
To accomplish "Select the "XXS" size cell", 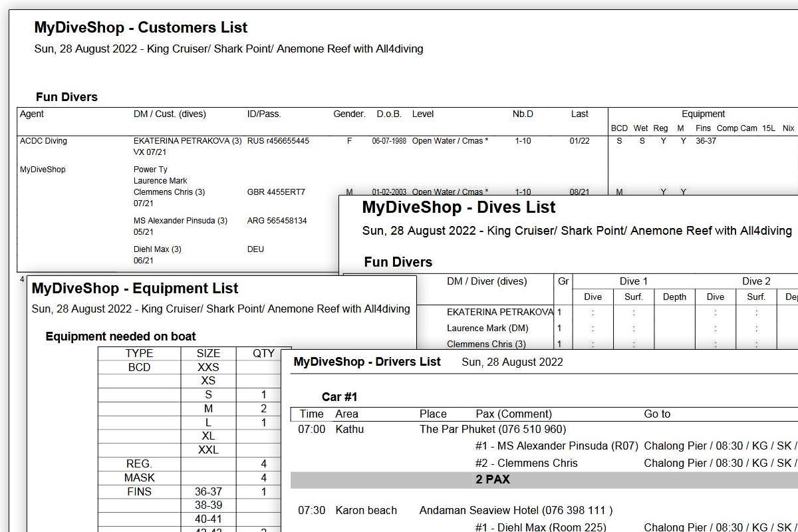I will [208, 368].
